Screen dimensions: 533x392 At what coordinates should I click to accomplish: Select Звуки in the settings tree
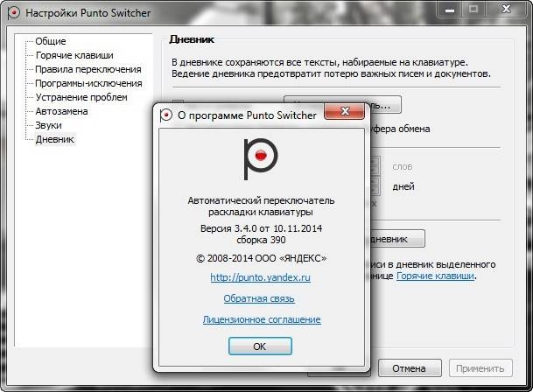49,125
